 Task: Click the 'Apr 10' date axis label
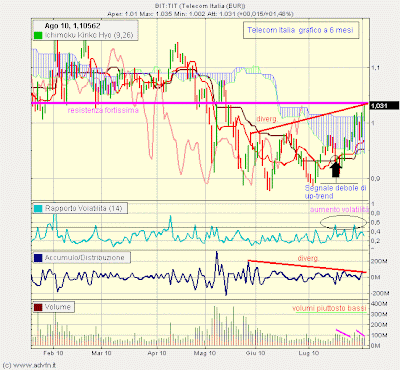pyautogui.click(x=157, y=353)
